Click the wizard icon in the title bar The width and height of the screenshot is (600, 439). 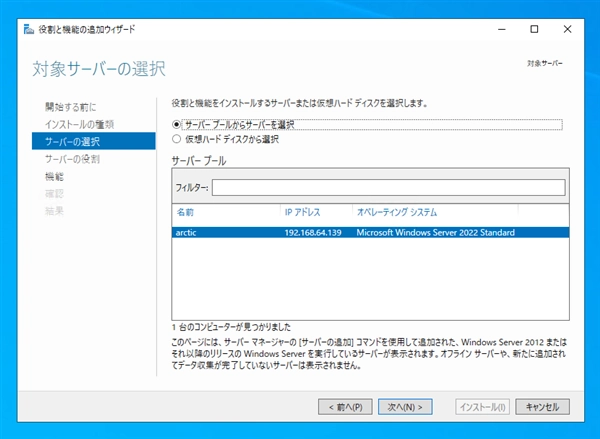tap(29, 29)
